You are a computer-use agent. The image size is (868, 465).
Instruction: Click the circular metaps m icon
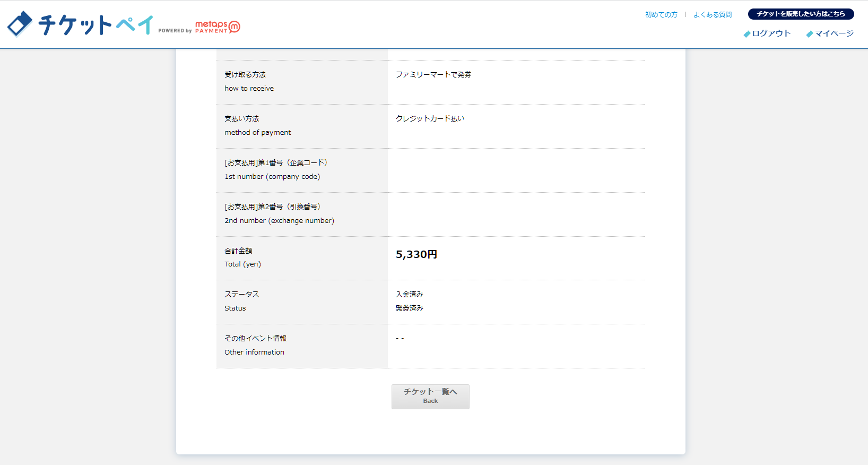tap(235, 27)
